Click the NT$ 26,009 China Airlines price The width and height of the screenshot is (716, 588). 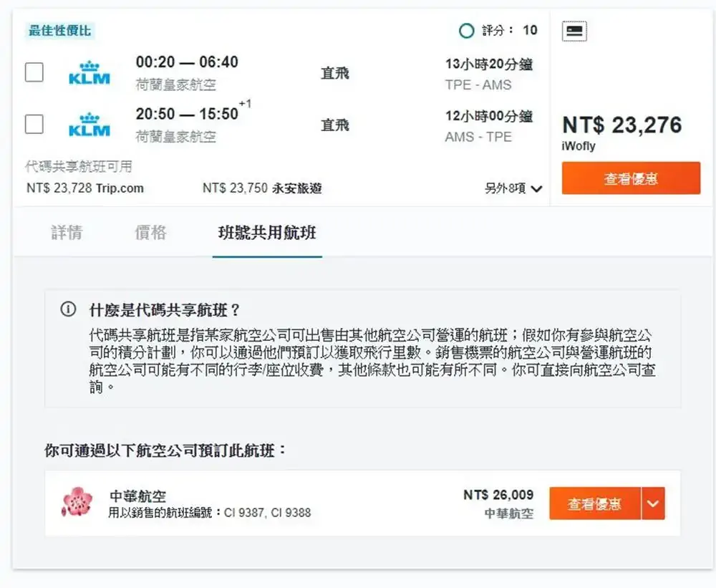point(498,495)
